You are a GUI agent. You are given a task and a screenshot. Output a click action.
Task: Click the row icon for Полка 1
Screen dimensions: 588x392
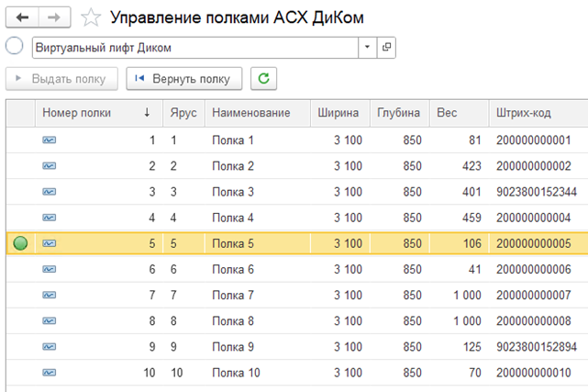click(49, 140)
